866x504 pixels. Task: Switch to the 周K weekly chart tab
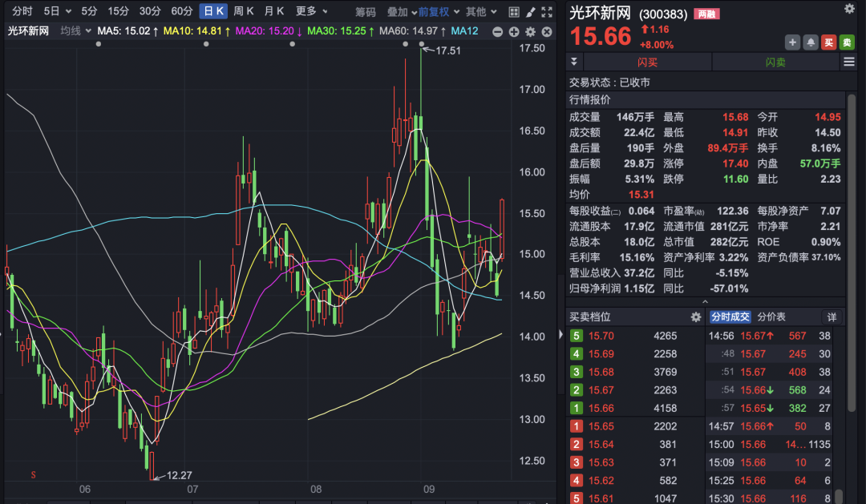tap(244, 11)
